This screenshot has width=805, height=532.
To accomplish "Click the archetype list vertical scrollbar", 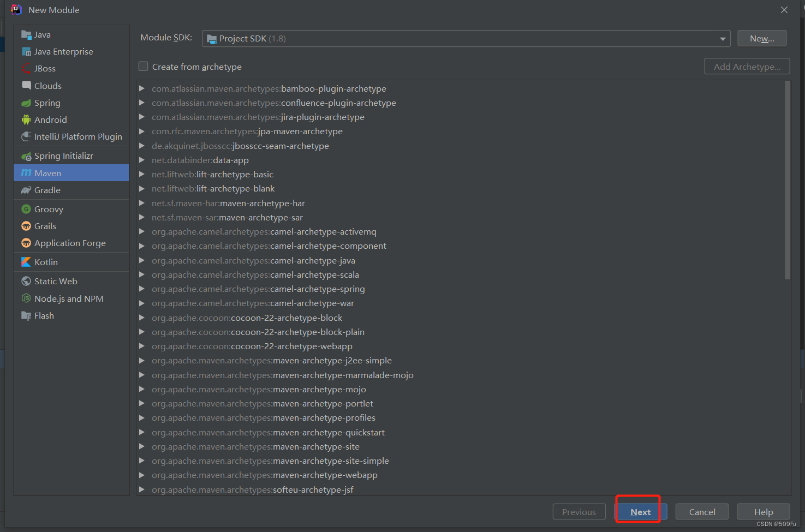I will (x=788, y=180).
